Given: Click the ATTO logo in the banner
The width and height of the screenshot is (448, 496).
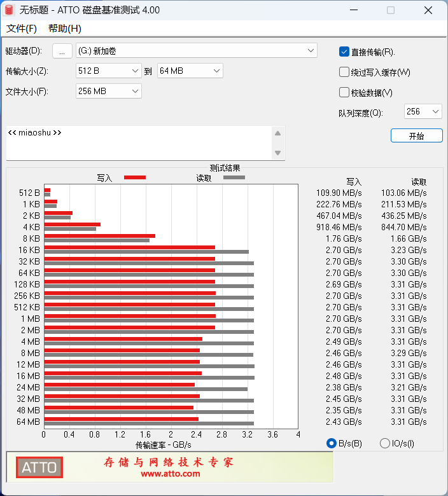Looking at the screenshot, I should (x=39, y=467).
